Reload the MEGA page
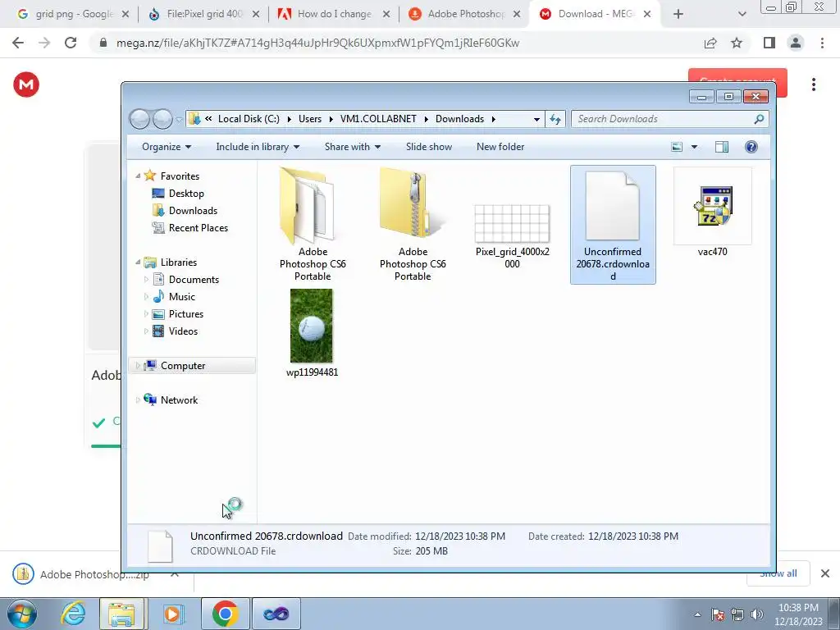The height and width of the screenshot is (630, 840). pyautogui.click(x=71, y=43)
